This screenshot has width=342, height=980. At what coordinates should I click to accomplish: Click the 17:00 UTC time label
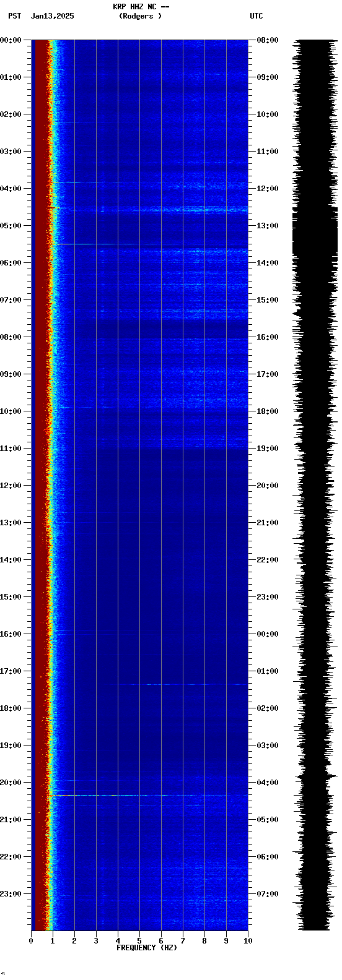[x=268, y=374]
